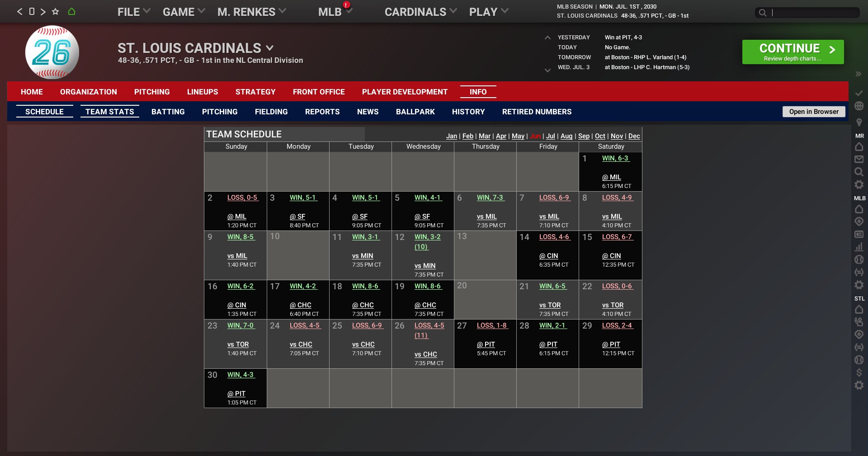Open the M. RENKES manager menu

(x=252, y=12)
